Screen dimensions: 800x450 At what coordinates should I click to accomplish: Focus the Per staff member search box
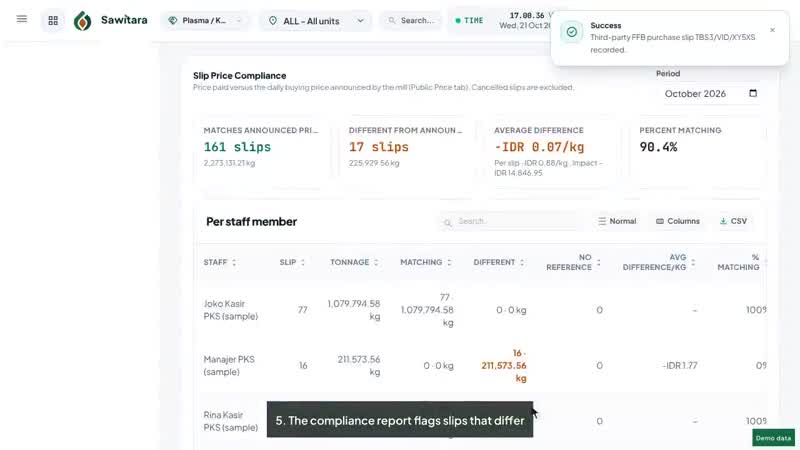pos(510,221)
